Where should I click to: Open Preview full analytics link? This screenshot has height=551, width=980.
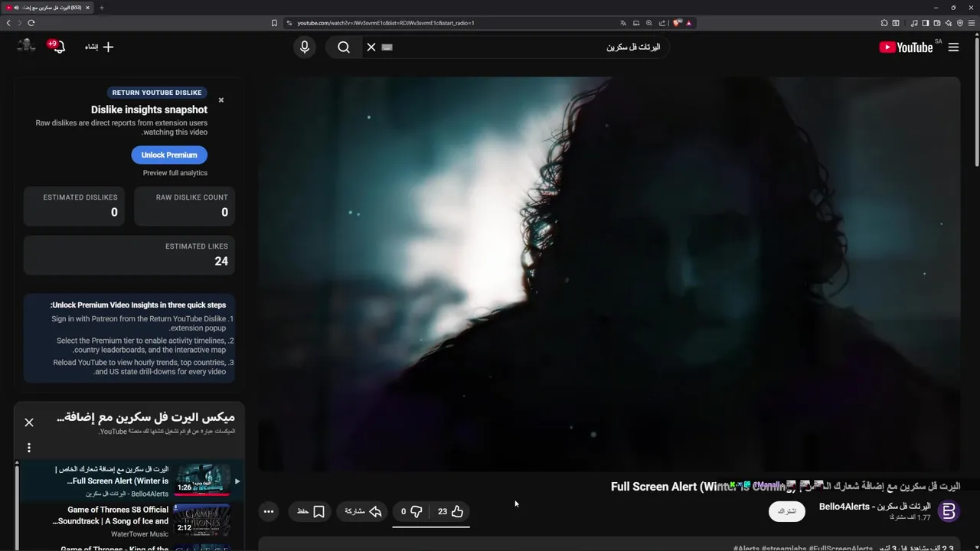pos(175,173)
